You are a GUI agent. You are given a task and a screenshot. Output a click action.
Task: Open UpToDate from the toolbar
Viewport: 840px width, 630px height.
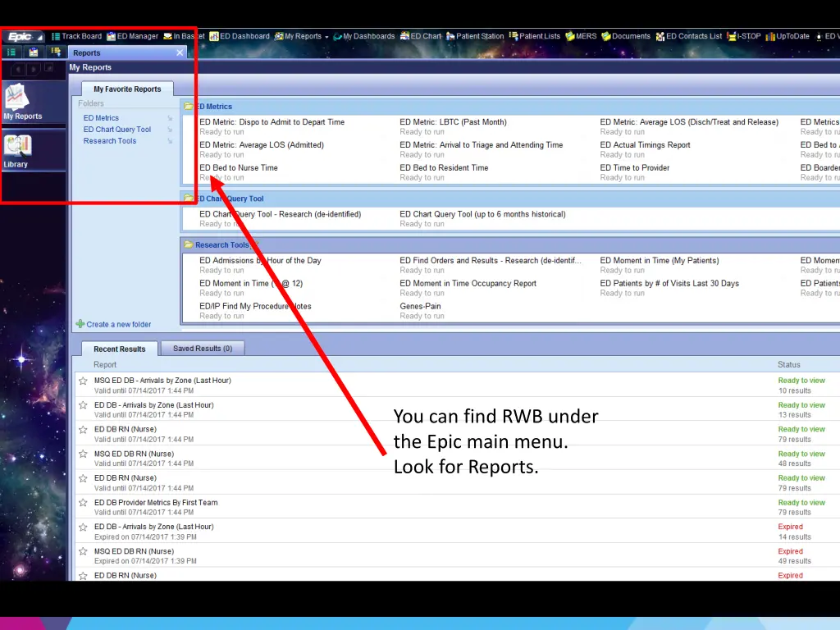[787, 36]
